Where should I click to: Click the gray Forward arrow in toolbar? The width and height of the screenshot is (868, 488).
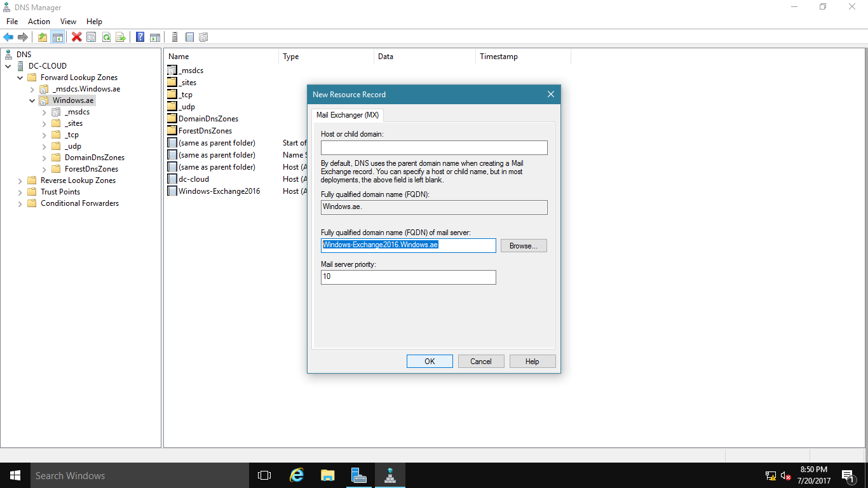pos(23,37)
